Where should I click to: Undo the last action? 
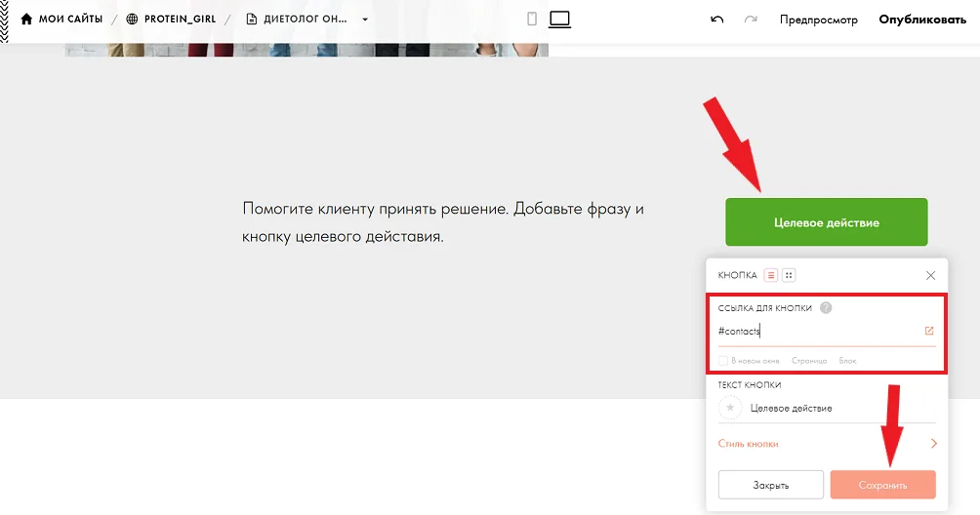tap(716, 20)
